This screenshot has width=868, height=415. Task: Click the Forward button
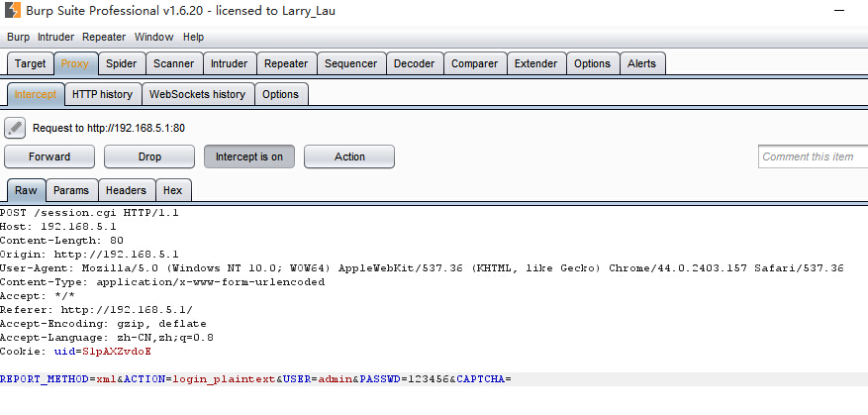tap(49, 156)
